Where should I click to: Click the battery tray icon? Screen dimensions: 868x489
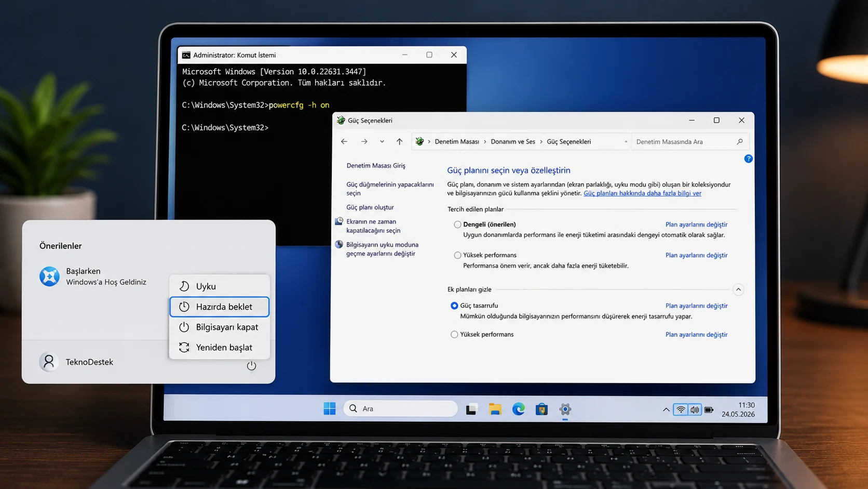pos(709,410)
